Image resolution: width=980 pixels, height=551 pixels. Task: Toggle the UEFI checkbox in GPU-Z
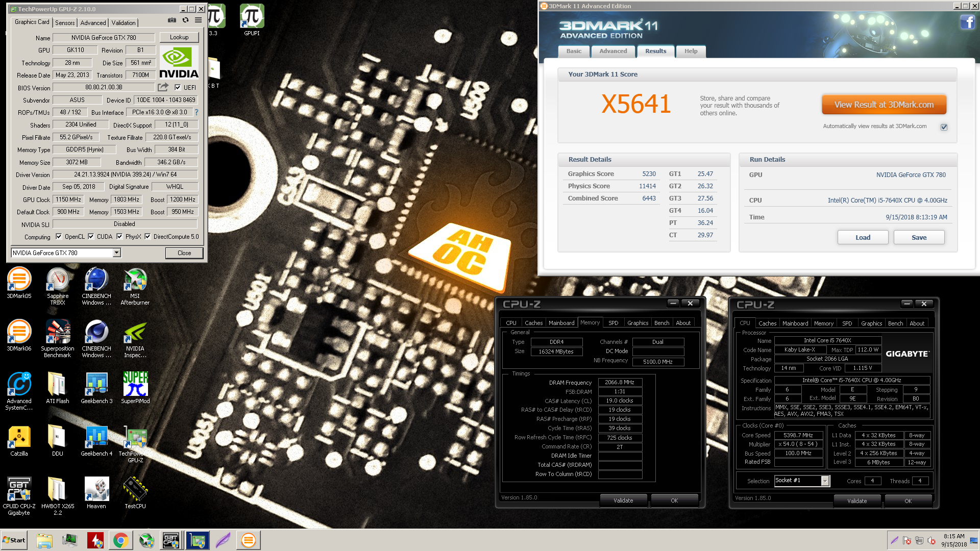[178, 87]
